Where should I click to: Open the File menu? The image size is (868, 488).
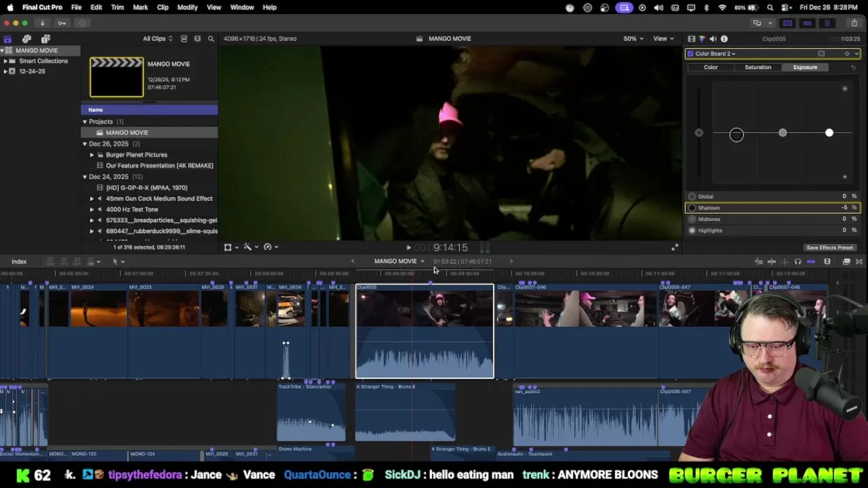(76, 7)
